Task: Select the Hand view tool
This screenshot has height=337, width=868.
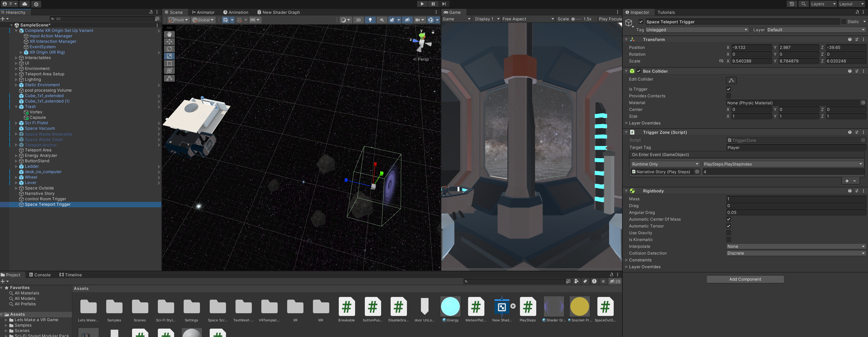Action: (x=169, y=34)
